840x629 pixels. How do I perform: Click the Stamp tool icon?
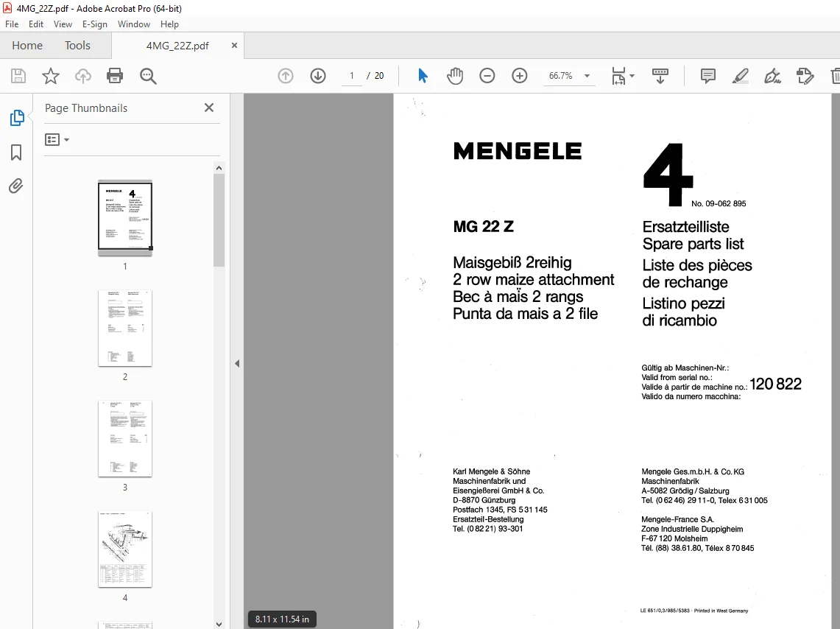805,76
